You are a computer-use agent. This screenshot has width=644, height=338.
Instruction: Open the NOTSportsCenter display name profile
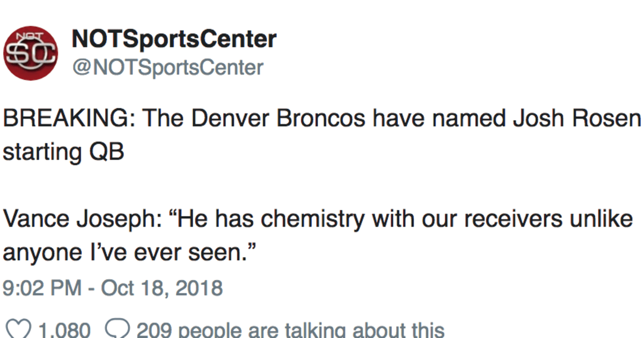pyautogui.click(x=174, y=39)
